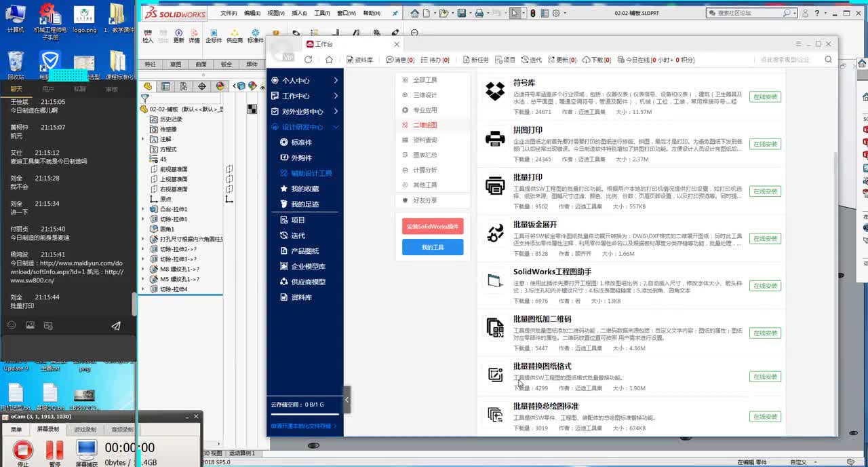Open 迭代 in the 工作台 top toolbar
This screenshot has width=868, height=467.
[x=531, y=60]
